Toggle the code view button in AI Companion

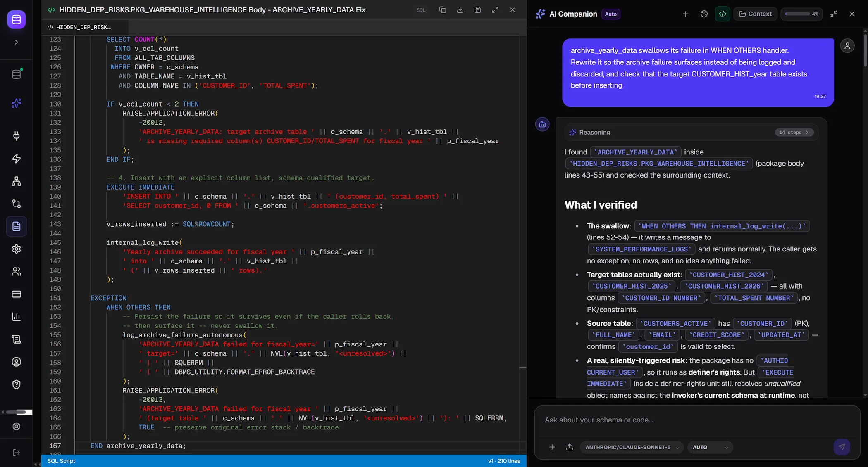[723, 14]
